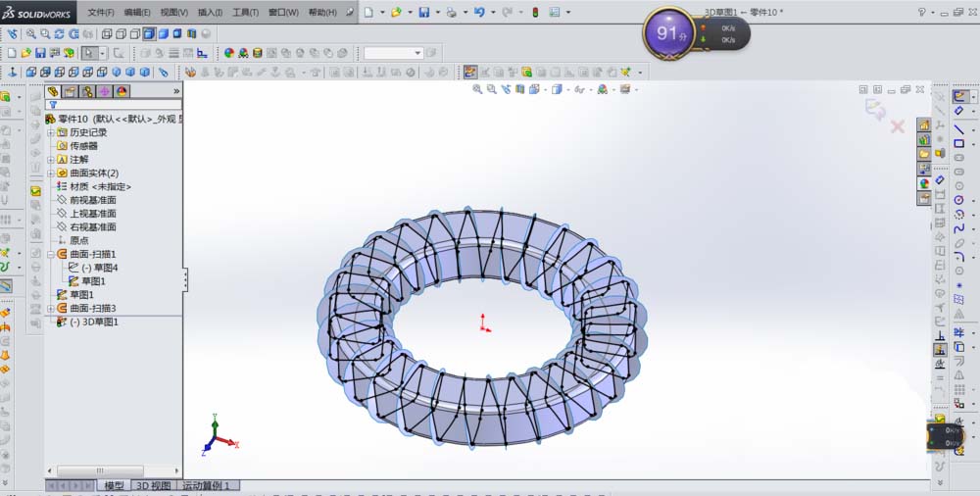Image resolution: width=980 pixels, height=496 pixels.
Task: Select the Circle sketch tool
Action: [x=958, y=200]
